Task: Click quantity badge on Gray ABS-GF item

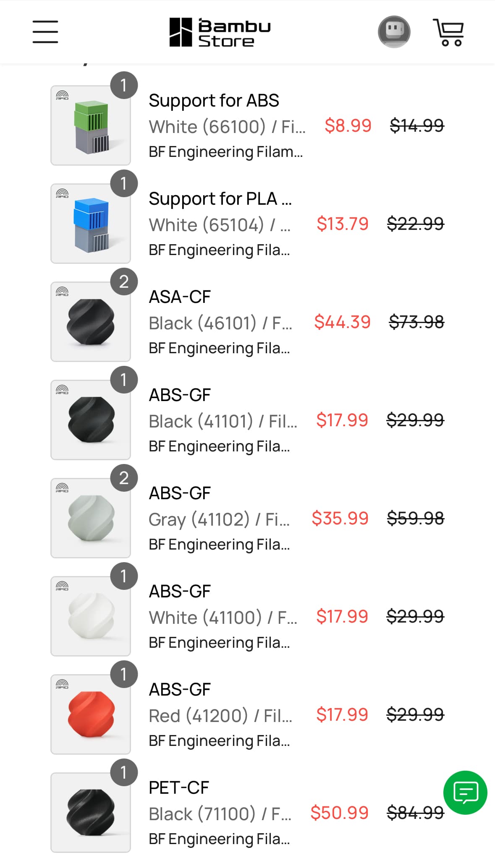Action: 124,478
